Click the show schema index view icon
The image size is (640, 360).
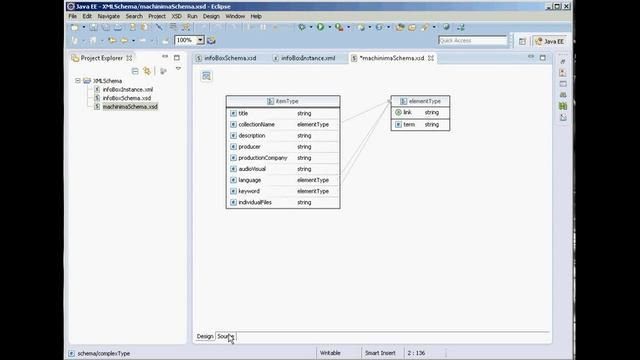pyautogui.click(x=207, y=76)
